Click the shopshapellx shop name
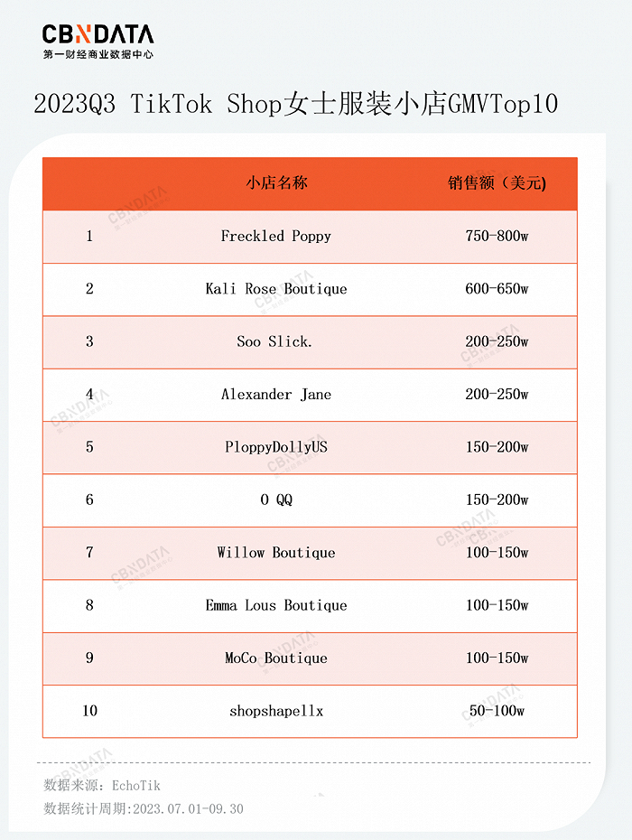The height and width of the screenshot is (840, 632). (276, 711)
